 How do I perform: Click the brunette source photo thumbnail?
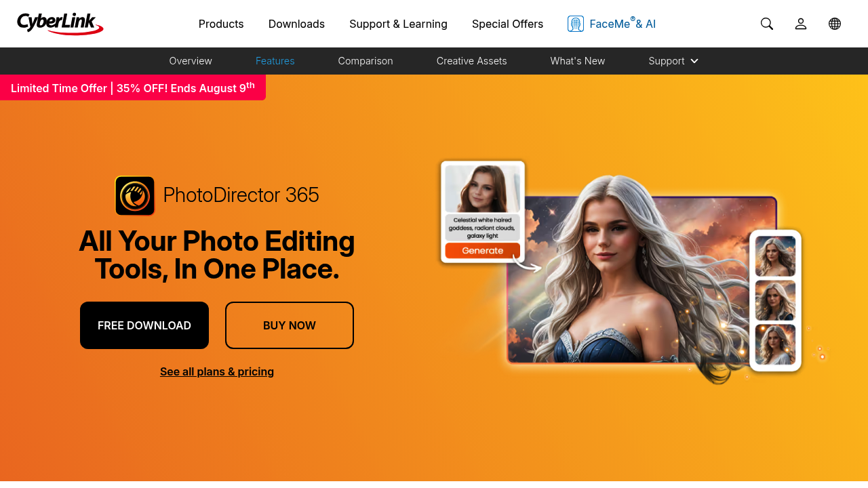pyautogui.click(x=483, y=189)
